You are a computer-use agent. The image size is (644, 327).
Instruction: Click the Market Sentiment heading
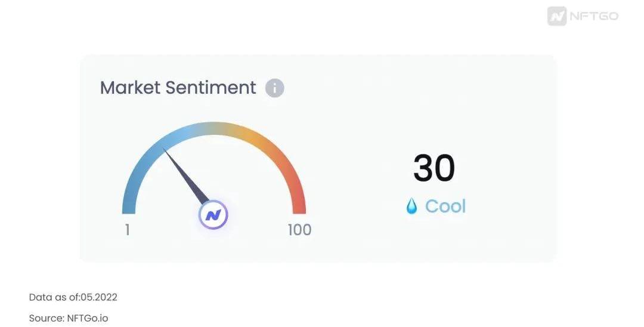[x=178, y=88]
